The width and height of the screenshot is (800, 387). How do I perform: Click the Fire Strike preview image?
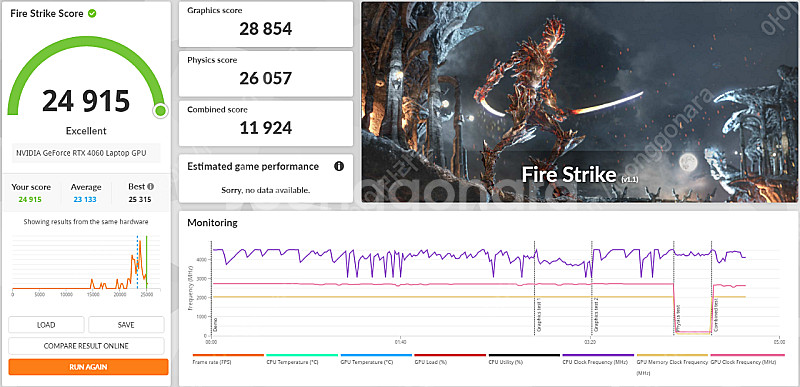point(580,102)
